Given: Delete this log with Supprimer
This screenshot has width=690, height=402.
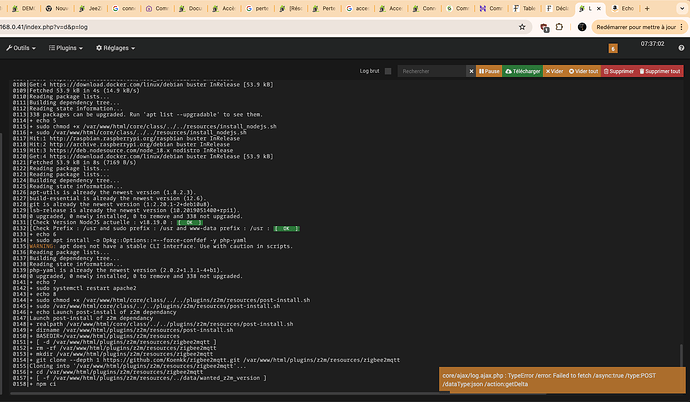Looking at the screenshot, I should [619, 71].
